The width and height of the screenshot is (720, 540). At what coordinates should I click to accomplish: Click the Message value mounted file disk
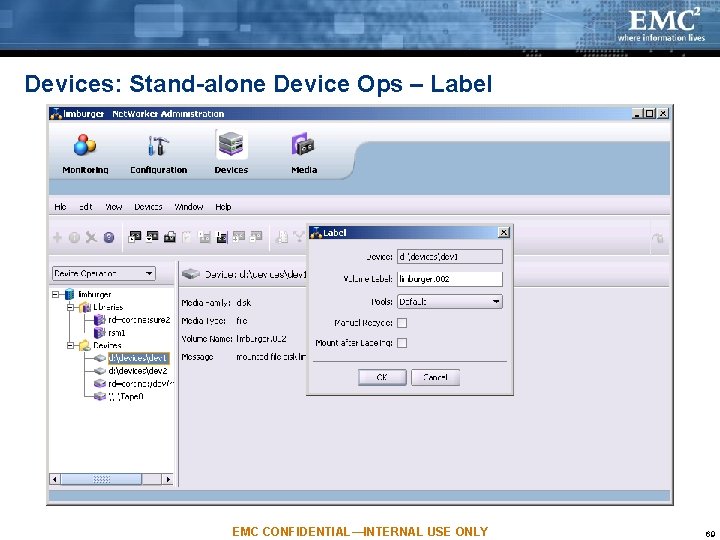(x=271, y=357)
